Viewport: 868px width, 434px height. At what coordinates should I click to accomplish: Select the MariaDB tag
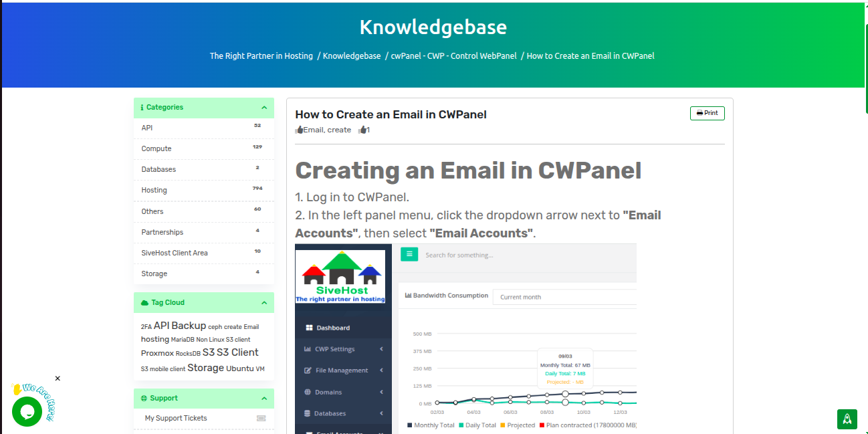pos(183,340)
